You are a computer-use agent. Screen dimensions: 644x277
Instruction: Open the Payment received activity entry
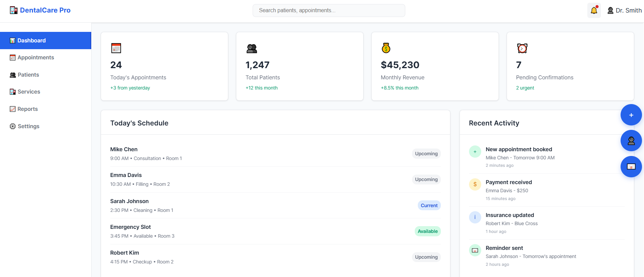509,182
